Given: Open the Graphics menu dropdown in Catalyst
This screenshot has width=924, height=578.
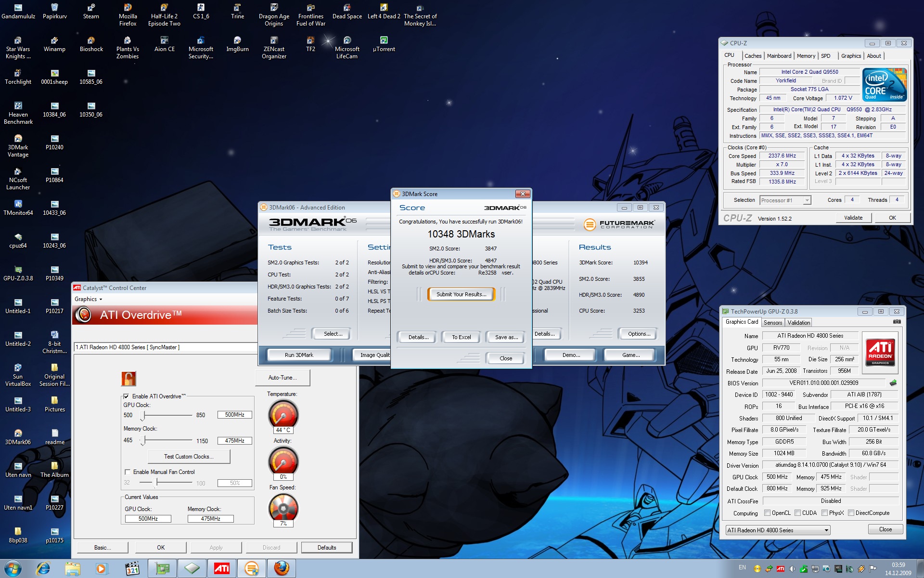Looking at the screenshot, I should click(88, 299).
